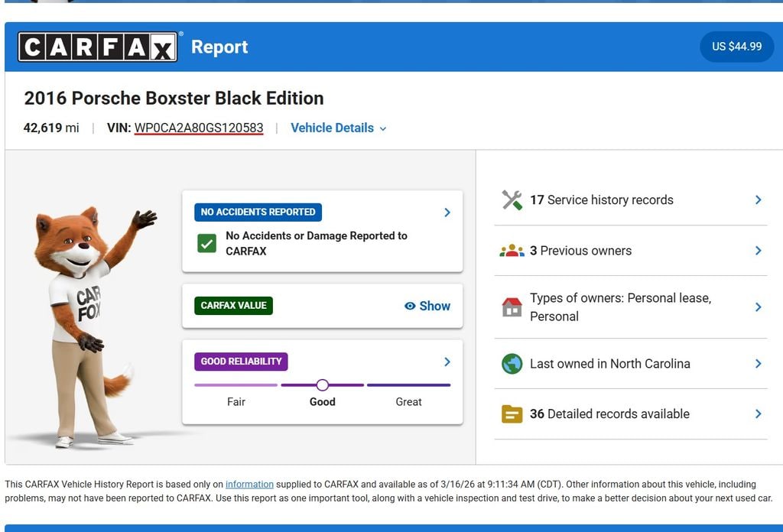This screenshot has width=783, height=532.
Task: Click the VIN number text
Action: point(199,128)
